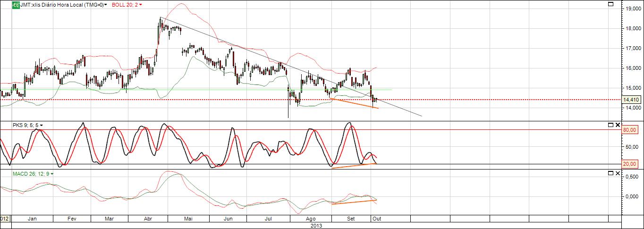Close the MACD panel

pos(618,174)
